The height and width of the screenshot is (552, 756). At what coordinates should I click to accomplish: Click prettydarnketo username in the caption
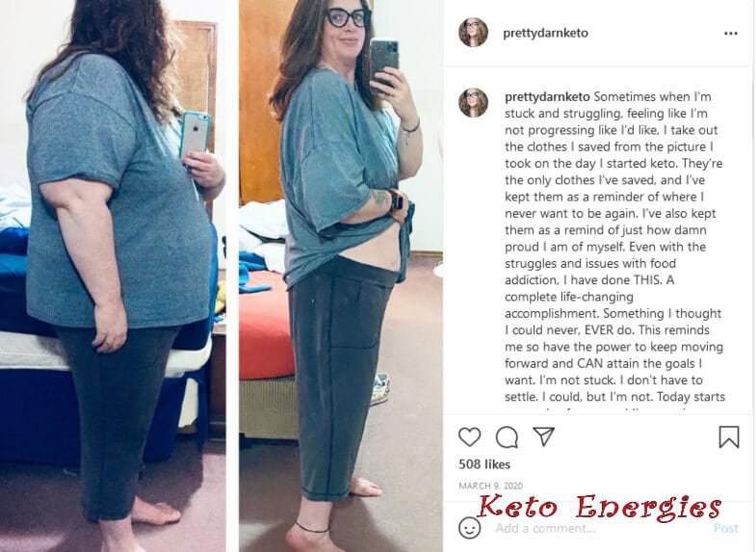pyautogui.click(x=547, y=97)
